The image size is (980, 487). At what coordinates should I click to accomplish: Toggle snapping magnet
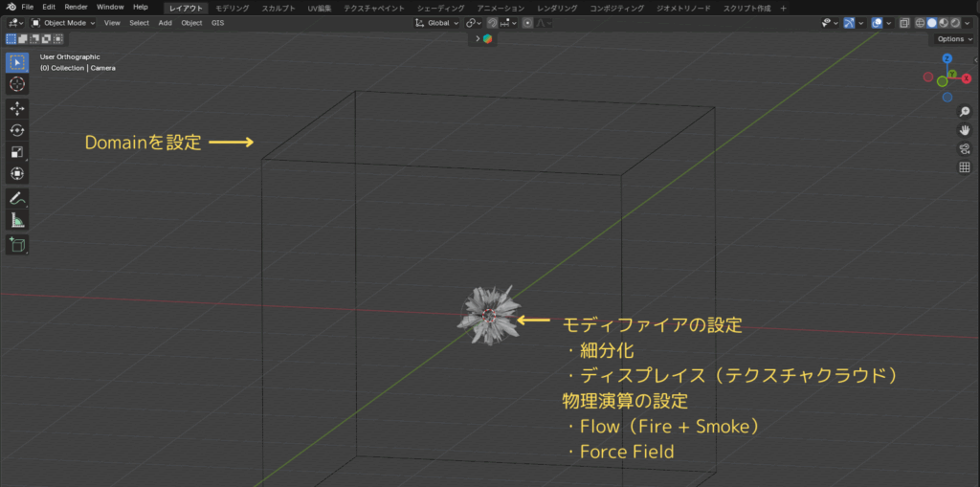coord(493,23)
